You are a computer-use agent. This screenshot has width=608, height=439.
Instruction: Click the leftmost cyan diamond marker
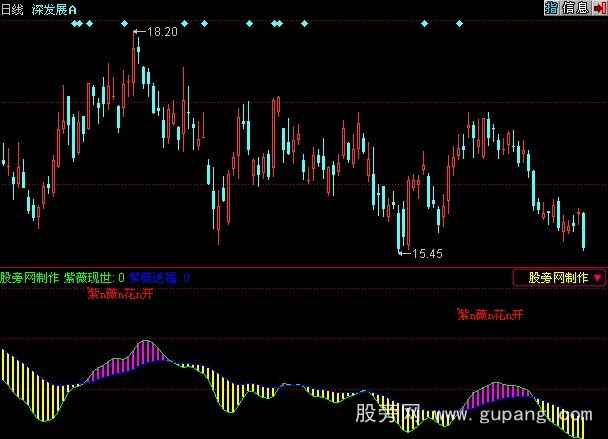76,22
